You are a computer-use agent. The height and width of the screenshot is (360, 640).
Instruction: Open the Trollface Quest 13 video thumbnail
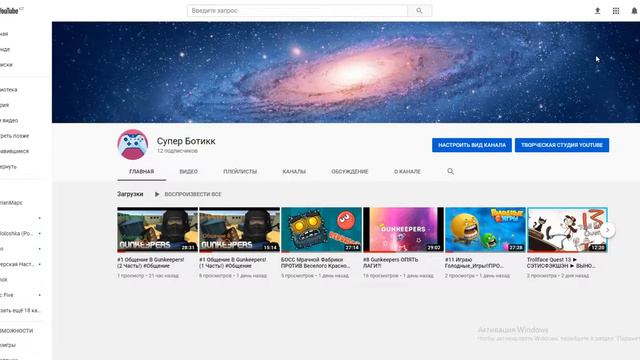click(567, 229)
